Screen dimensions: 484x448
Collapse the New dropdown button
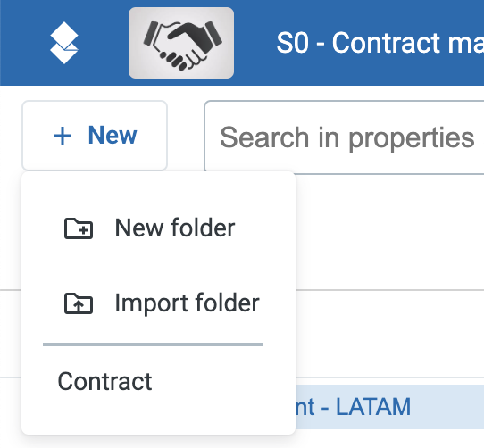coord(95,136)
